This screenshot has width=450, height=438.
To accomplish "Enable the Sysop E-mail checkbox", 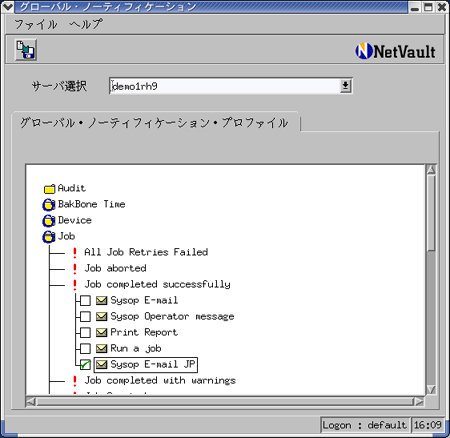I will pos(85,300).
